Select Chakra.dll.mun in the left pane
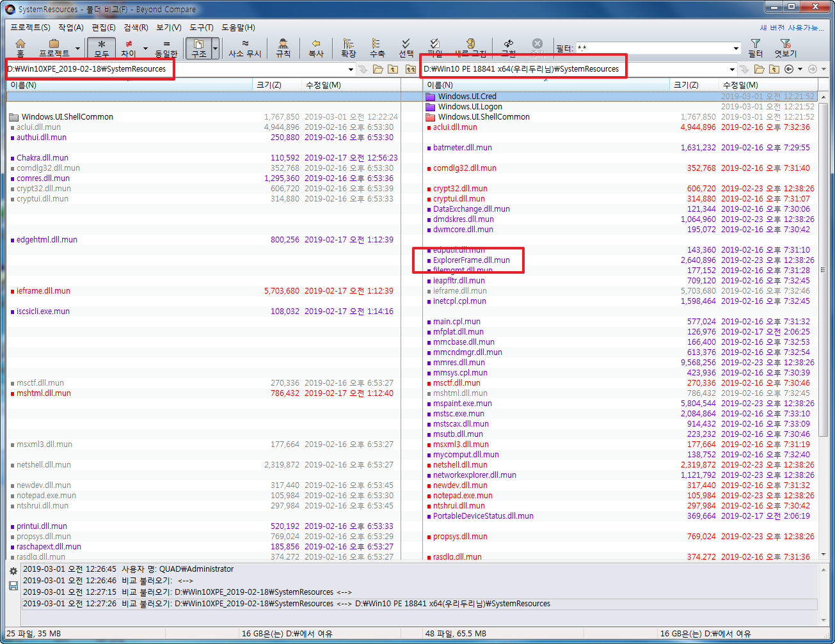The width and height of the screenshot is (835, 644). pos(42,158)
